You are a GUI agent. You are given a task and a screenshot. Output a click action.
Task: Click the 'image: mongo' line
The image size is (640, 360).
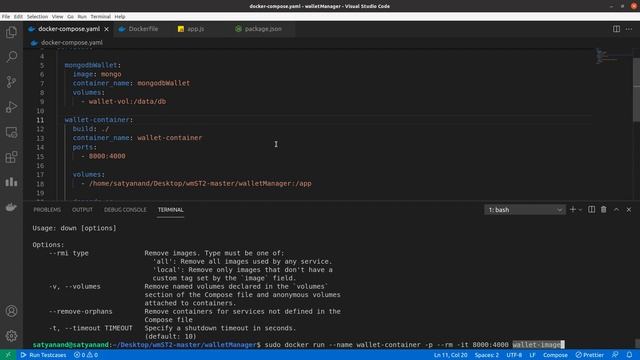pos(97,74)
